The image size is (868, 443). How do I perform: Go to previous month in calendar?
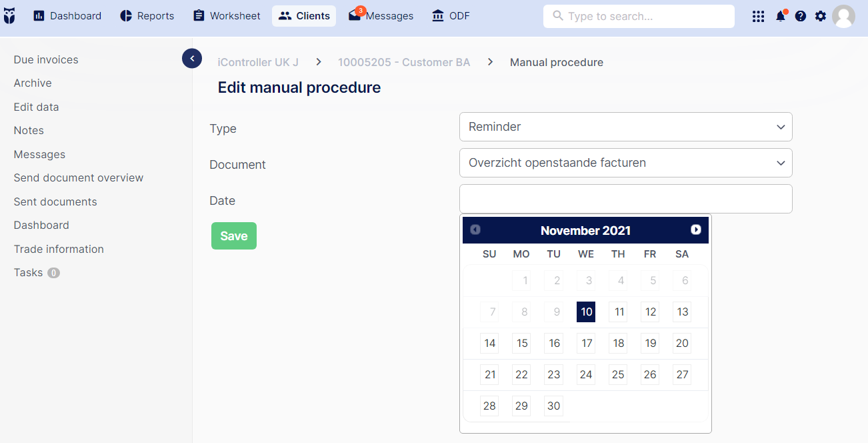click(475, 230)
